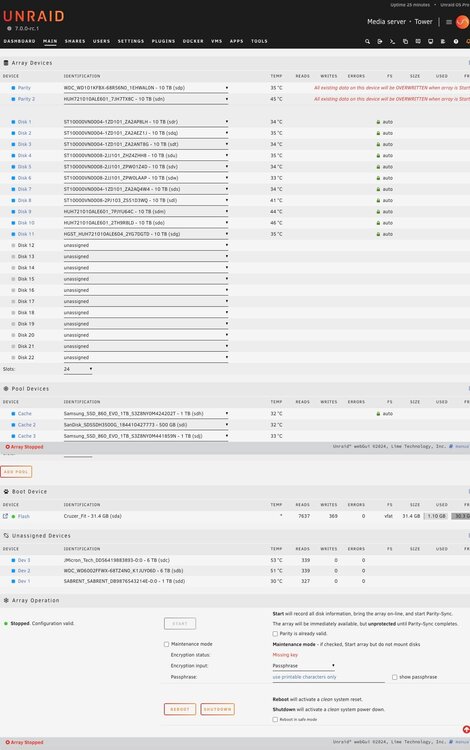Viewport: 470px width, 750px height.
Task: Tick the 'show passphrase' checkbox
Action: [394, 677]
